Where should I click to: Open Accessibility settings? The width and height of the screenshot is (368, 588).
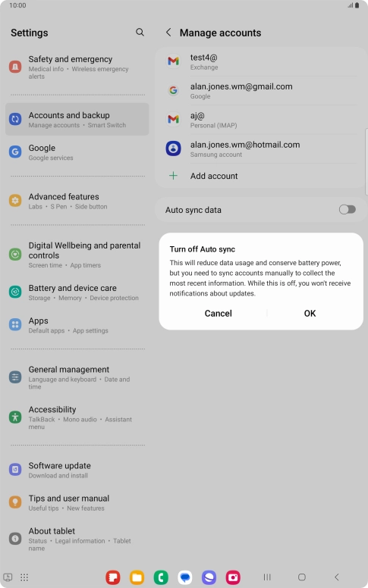tap(77, 418)
